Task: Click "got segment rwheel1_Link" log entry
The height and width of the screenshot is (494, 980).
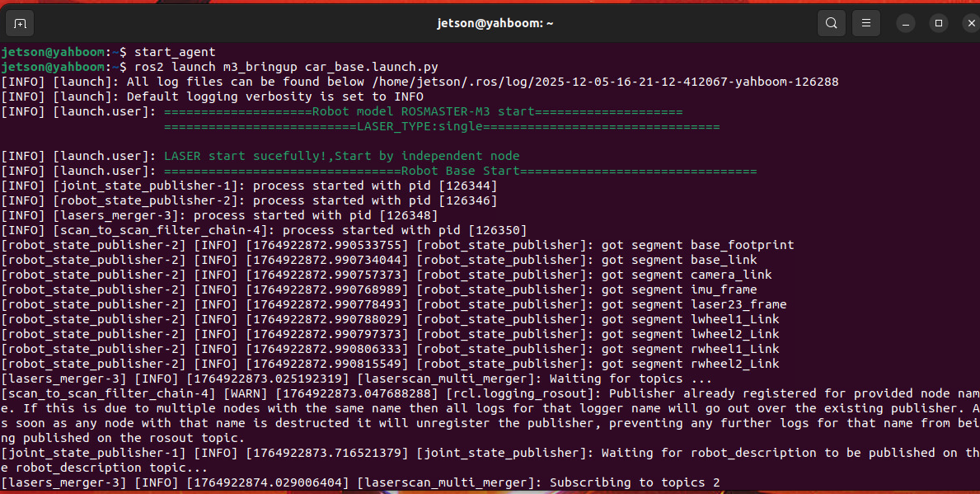Action: tap(690, 350)
